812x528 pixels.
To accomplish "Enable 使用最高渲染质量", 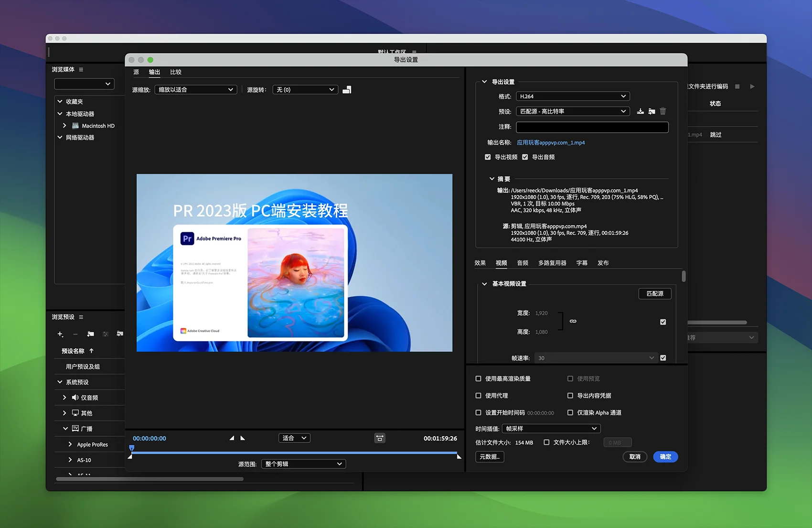I will pyautogui.click(x=478, y=378).
